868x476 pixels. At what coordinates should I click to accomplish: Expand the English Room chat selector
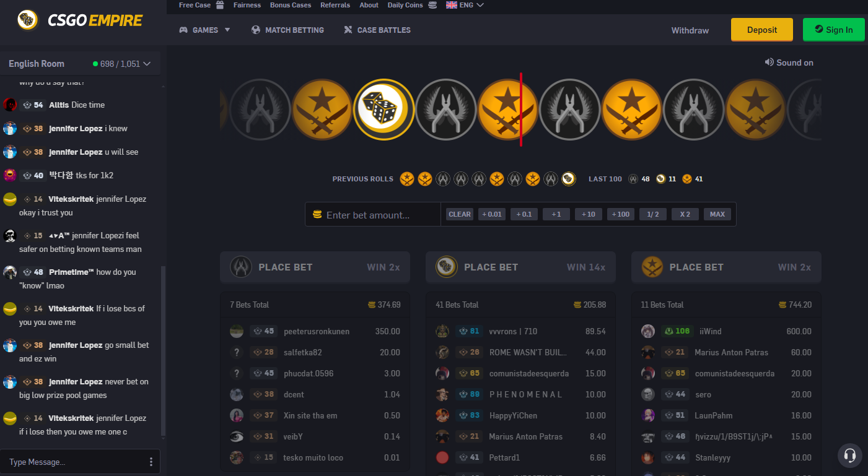click(80, 64)
